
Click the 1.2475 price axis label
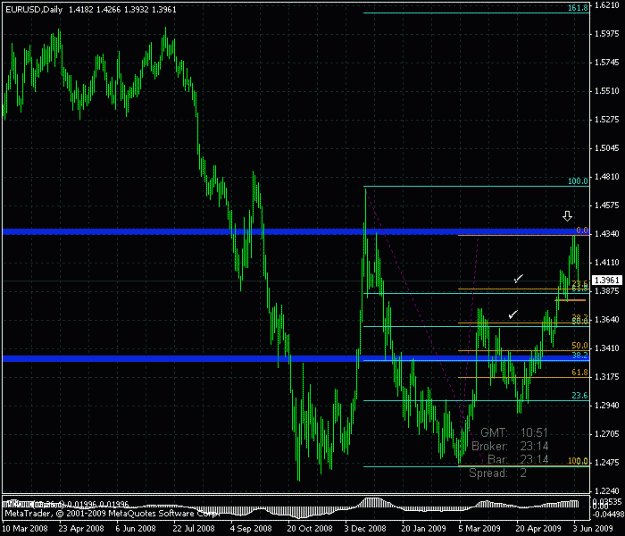607,462
